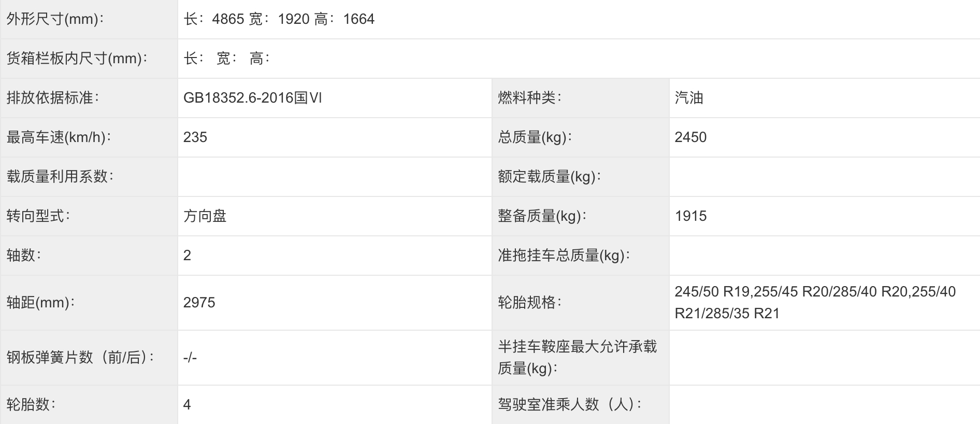Click the 驾驶室准乘人数（人） label
980x424 pixels.
point(570,405)
